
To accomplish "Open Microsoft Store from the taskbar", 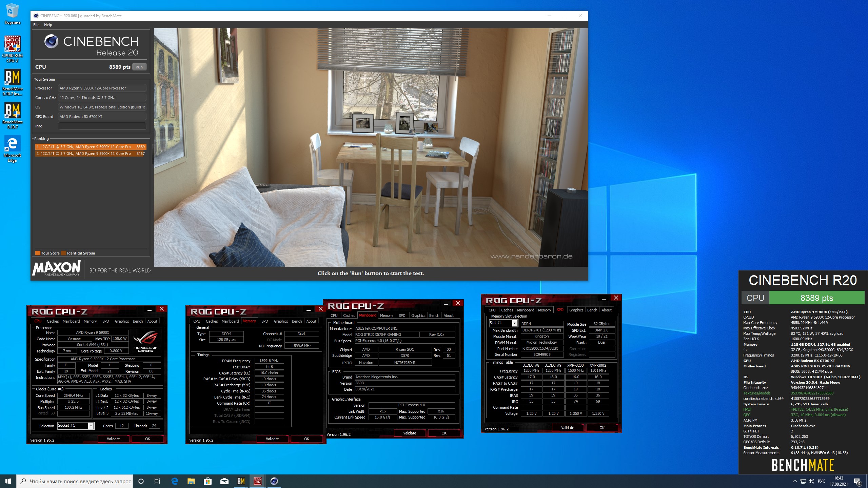I will [x=208, y=481].
